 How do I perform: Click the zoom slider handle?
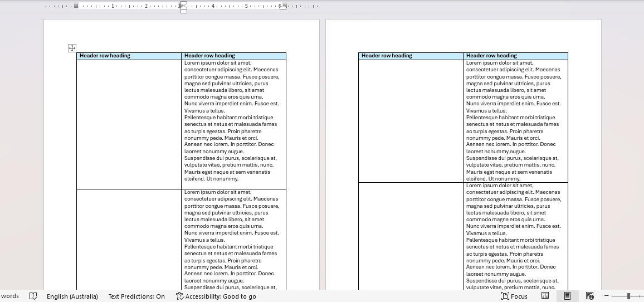coord(629,296)
